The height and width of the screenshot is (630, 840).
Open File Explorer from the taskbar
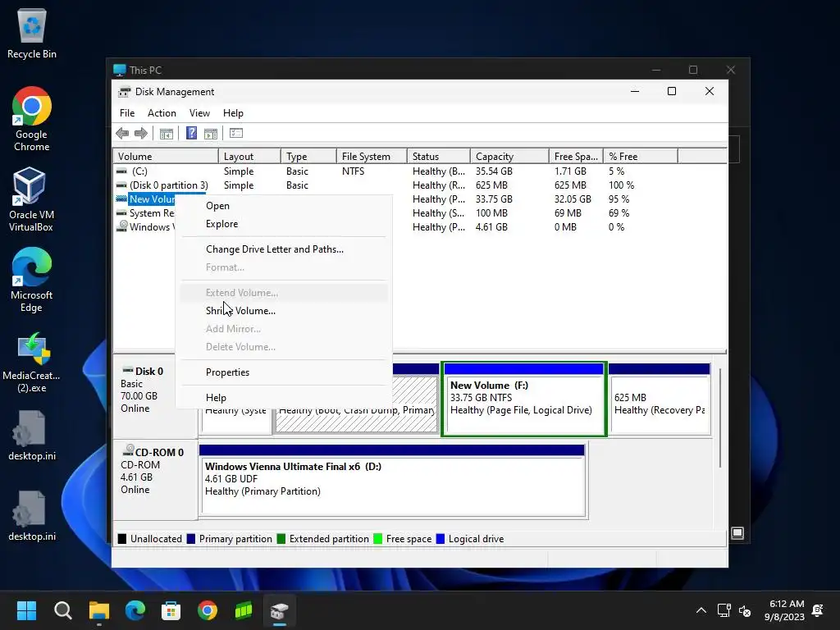point(99,610)
